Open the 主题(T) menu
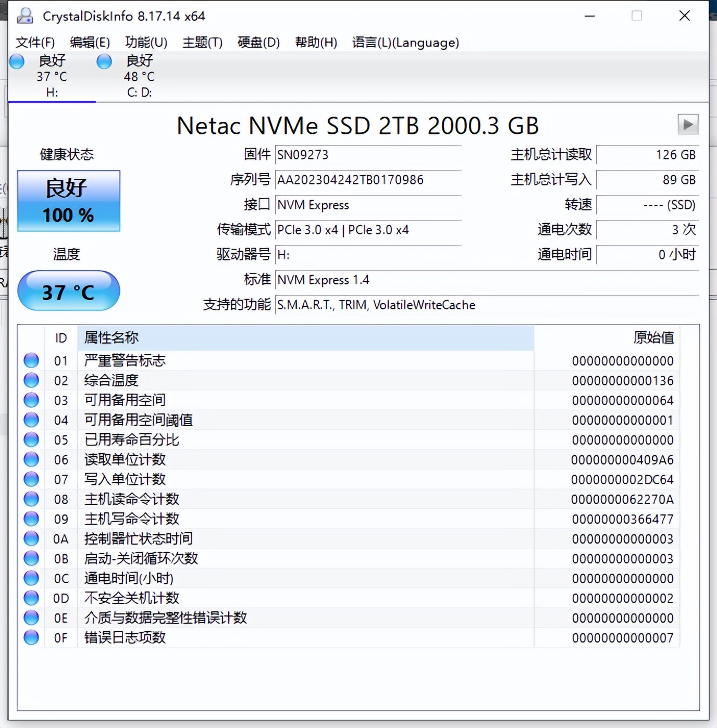The image size is (717, 728). [x=202, y=42]
